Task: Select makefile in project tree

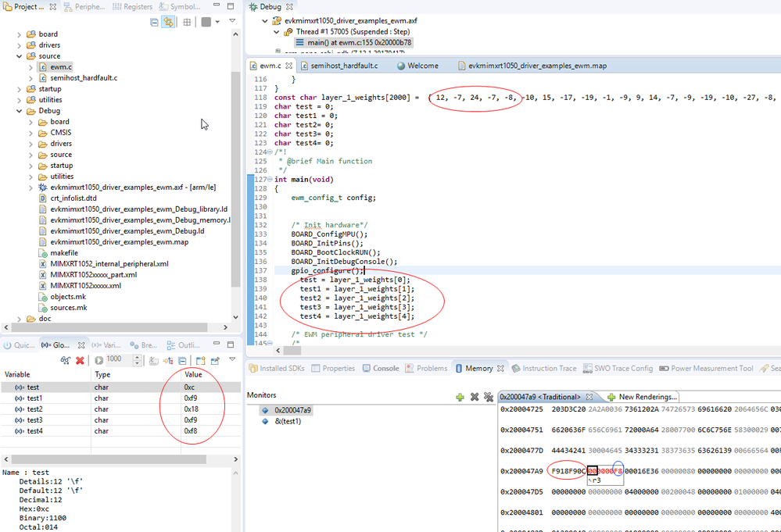Action: (x=64, y=253)
